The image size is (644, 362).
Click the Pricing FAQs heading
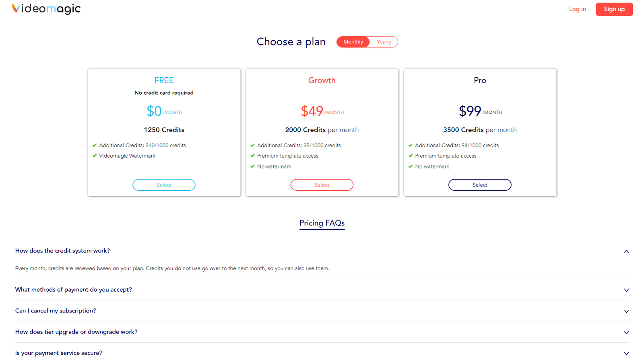[322, 223]
